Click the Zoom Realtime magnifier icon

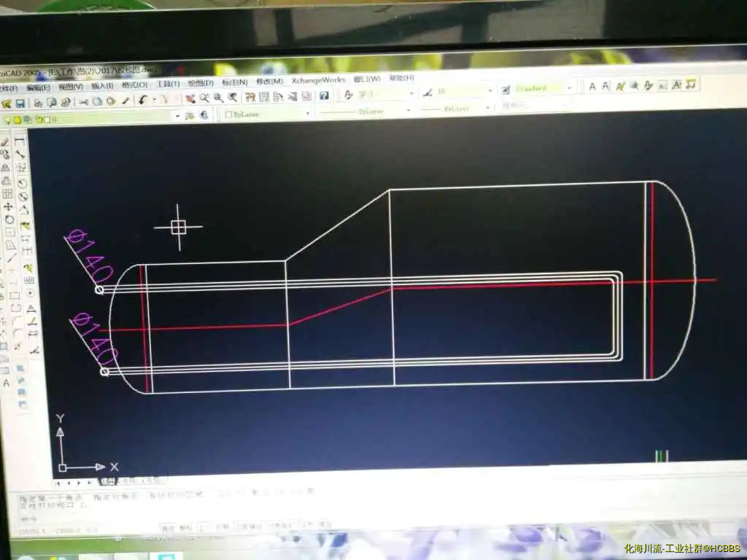coord(205,98)
